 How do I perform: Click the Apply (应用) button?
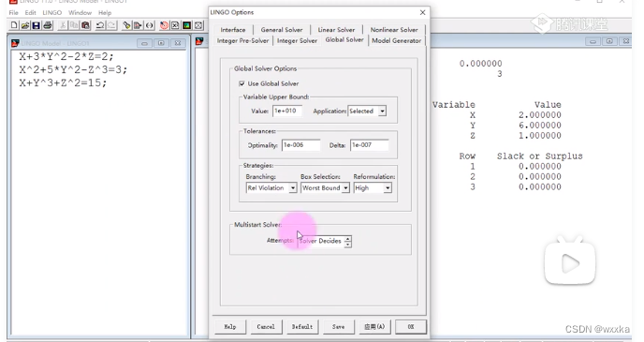coord(374,327)
